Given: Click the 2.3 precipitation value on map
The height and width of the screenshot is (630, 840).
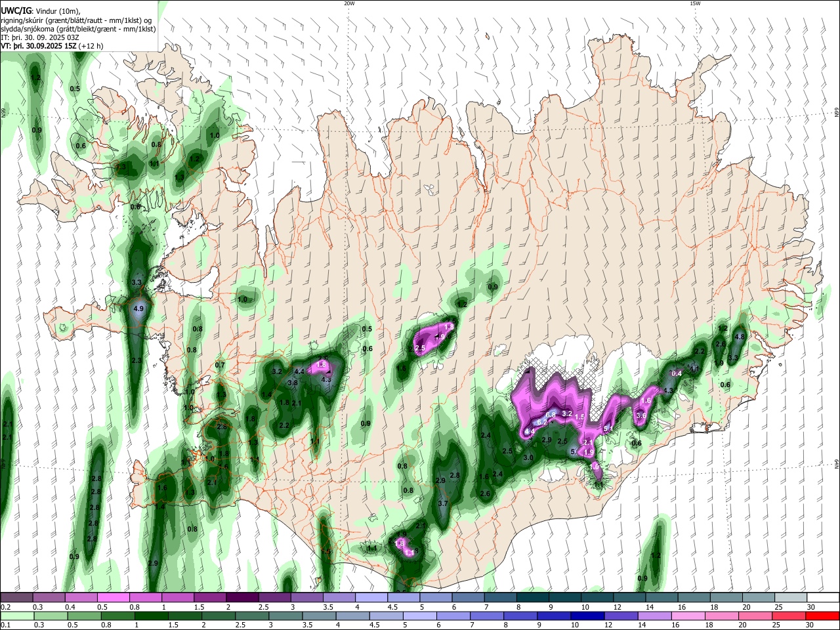Looking at the screenshot, I should tap(136, 360).
